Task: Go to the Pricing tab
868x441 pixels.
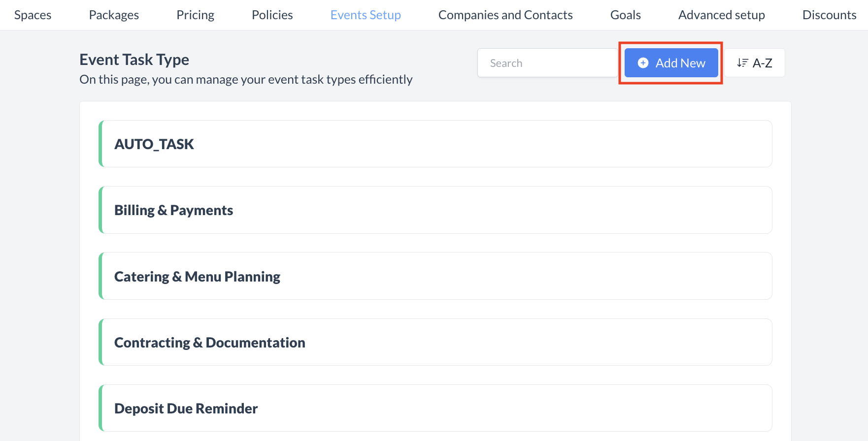Action: coord(195,15)
